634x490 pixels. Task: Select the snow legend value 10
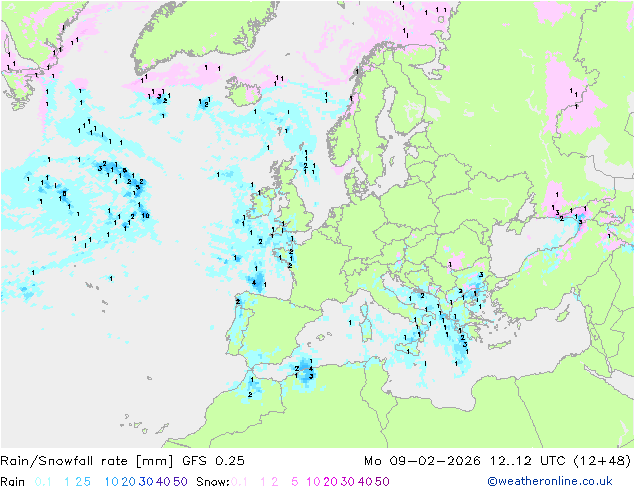click(x=313, y=482)
